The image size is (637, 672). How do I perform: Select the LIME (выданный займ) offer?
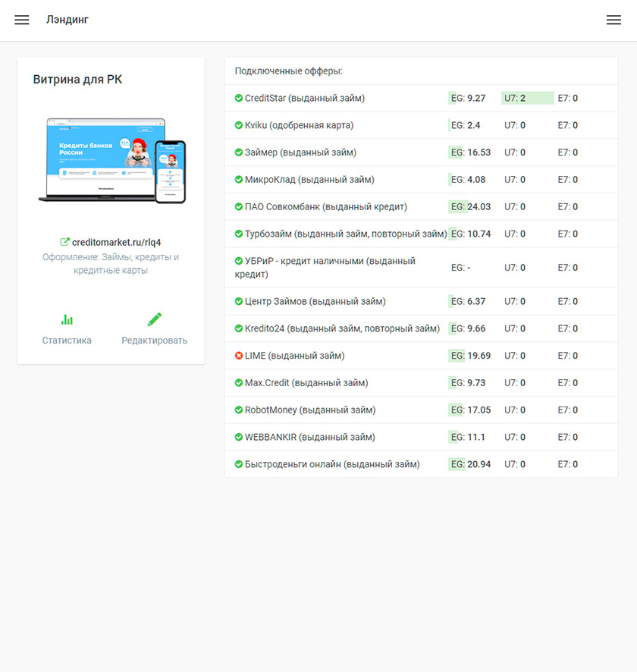[294, 355]
